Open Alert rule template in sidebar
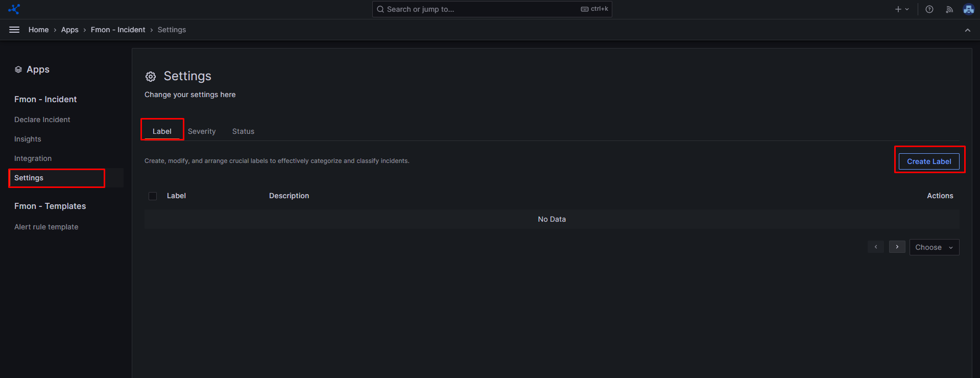This screenshot has width=980, height=378. [x=46, y=227]
